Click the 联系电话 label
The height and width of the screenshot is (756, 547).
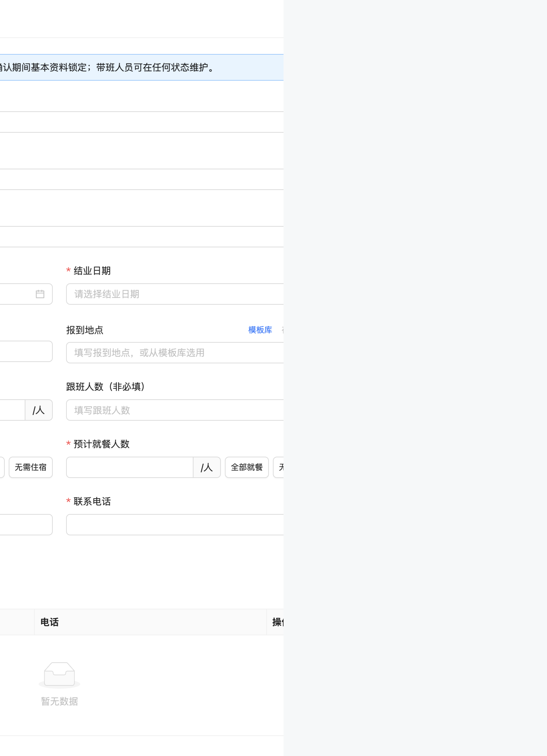click(92, 501)
